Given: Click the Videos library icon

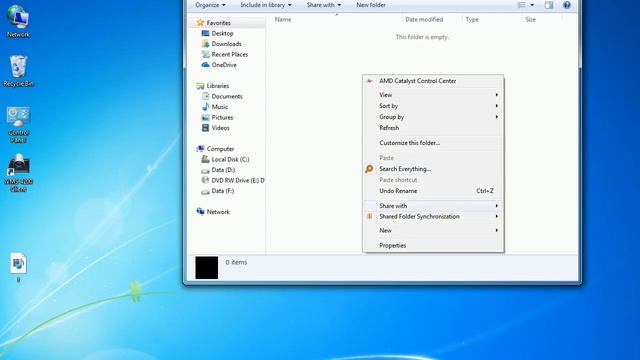Looking at the screenshot, I should click(x=205, y=128).
